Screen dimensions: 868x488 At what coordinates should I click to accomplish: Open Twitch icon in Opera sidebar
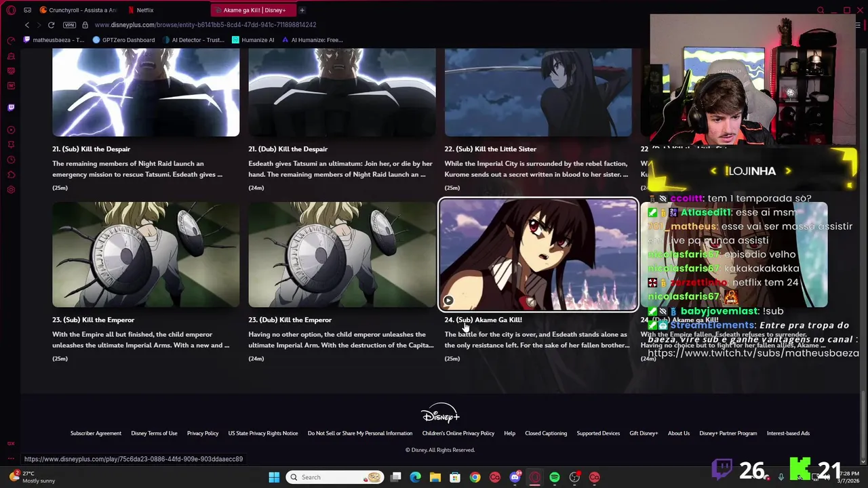pyautogui.click(x=11, y=107)
